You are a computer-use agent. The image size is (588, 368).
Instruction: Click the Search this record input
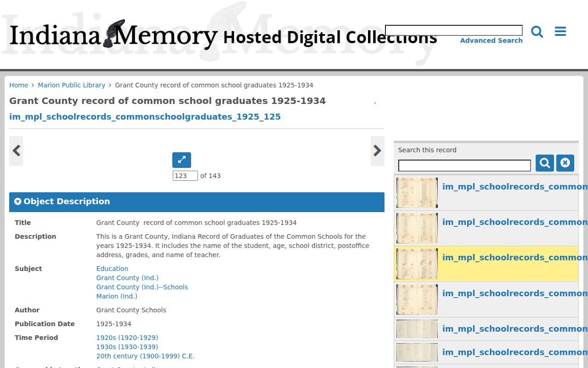(x=464, y=166)
